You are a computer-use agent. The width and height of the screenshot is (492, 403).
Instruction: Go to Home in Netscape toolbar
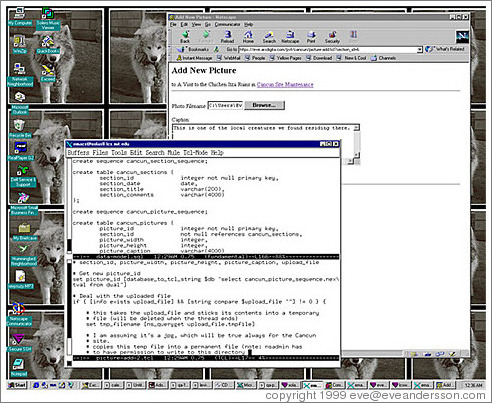(x=248, y=37)
